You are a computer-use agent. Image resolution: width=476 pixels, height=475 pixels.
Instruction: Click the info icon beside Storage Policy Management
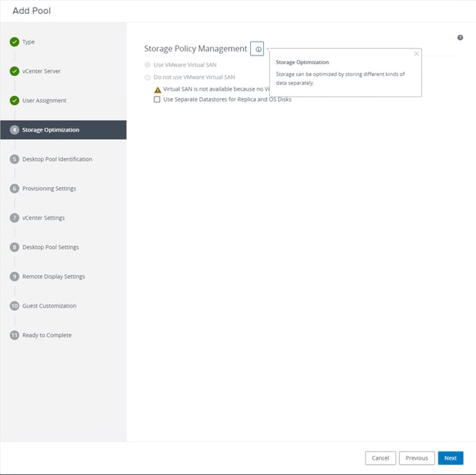click(x=257, y=49)
